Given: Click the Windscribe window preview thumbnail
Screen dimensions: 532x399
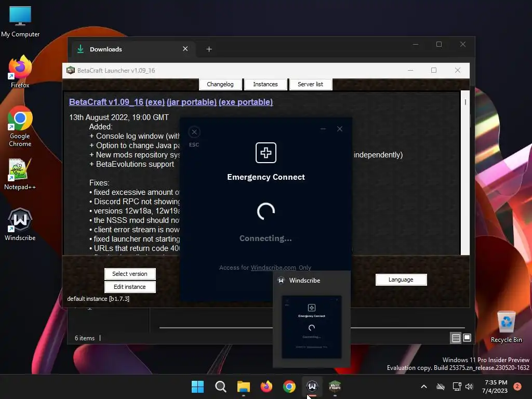Looking at the screenshot, I should point(312,327).
